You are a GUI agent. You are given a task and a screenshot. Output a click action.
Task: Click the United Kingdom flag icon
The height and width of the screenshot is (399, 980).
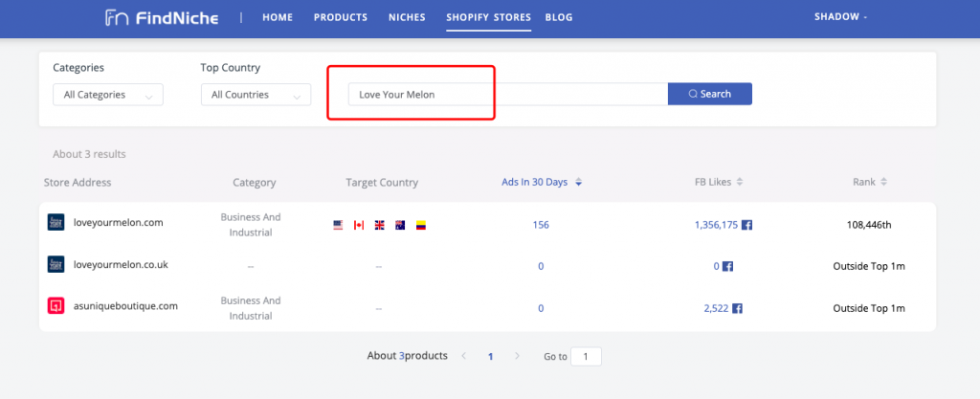(379, 226)
